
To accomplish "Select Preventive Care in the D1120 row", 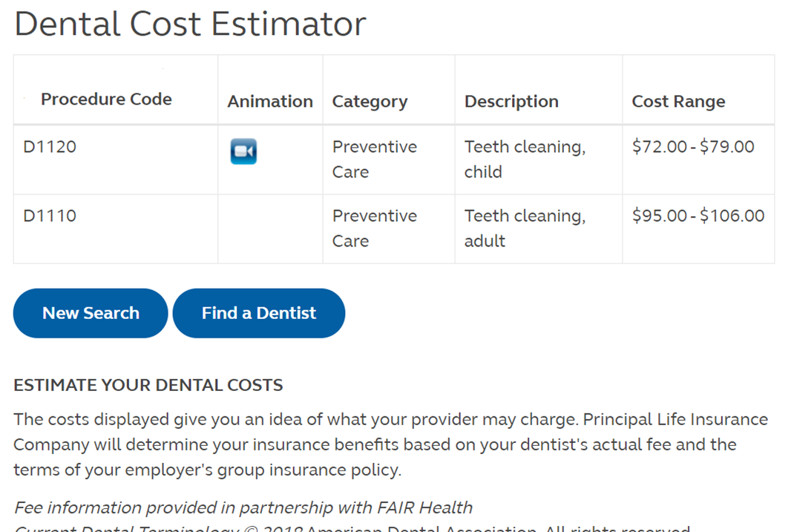I will [374, 160].
